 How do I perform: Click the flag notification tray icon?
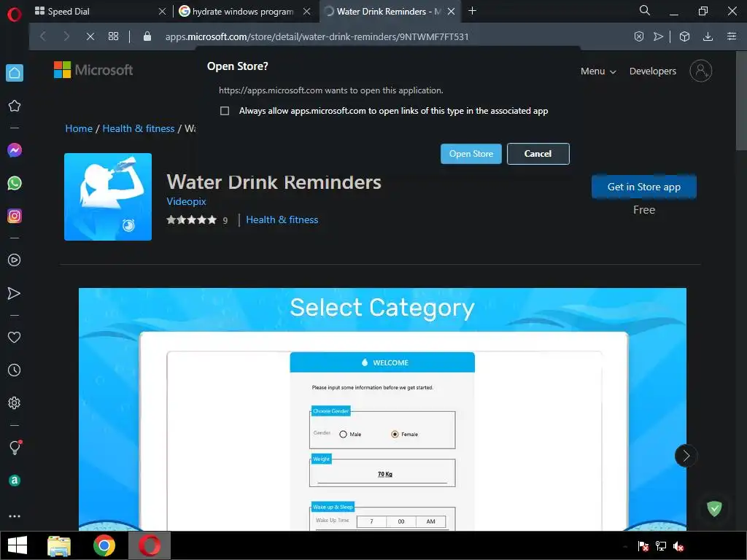643,546
